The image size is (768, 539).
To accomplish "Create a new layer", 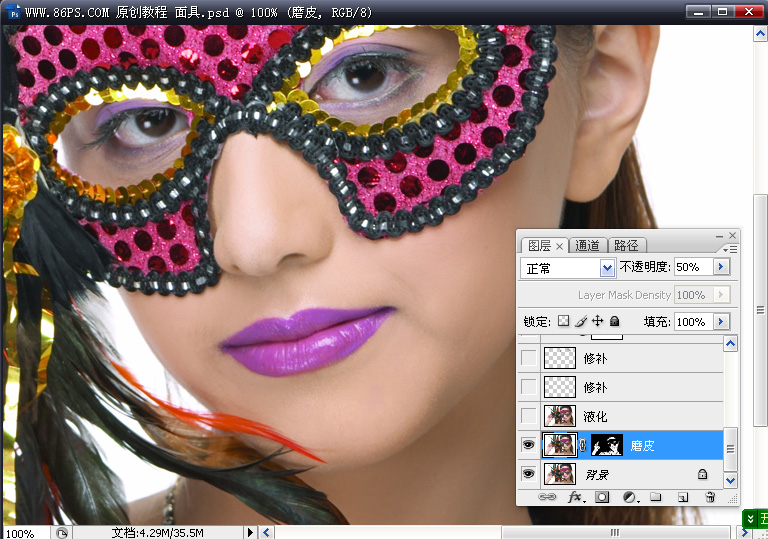I will [x=683, y=496].
